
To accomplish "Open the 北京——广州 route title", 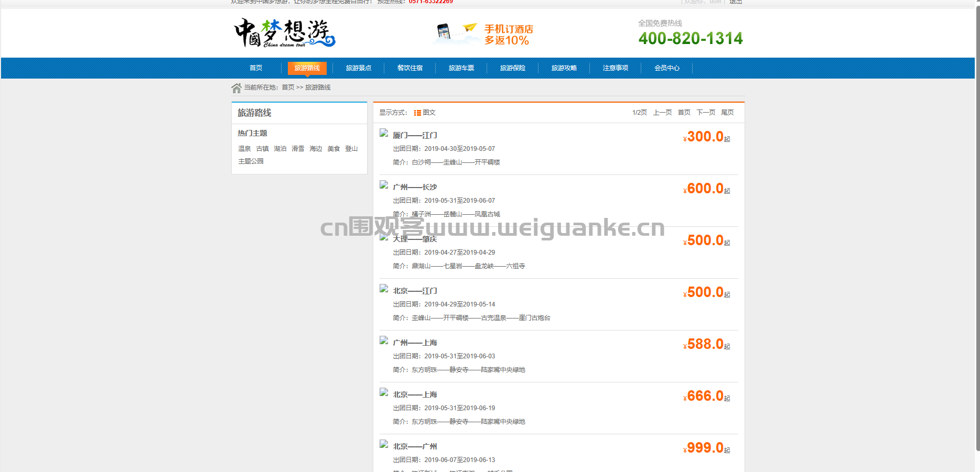I will [415, 446].
